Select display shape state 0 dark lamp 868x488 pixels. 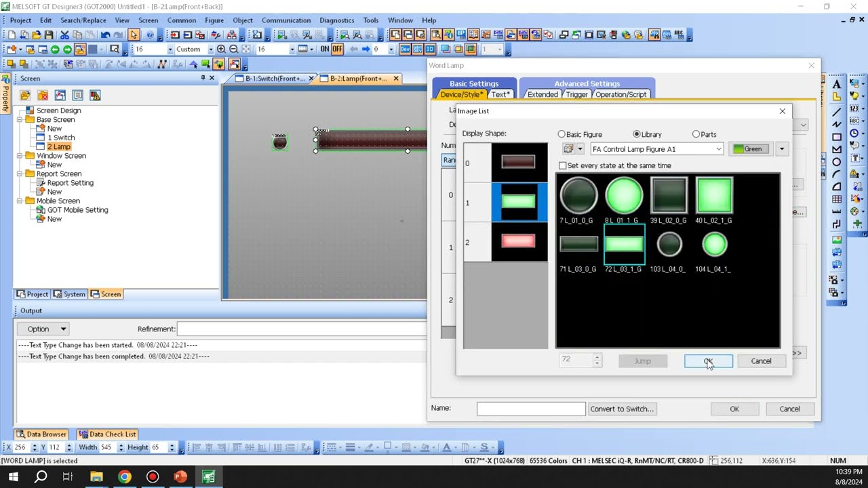[x=519, y=163]
